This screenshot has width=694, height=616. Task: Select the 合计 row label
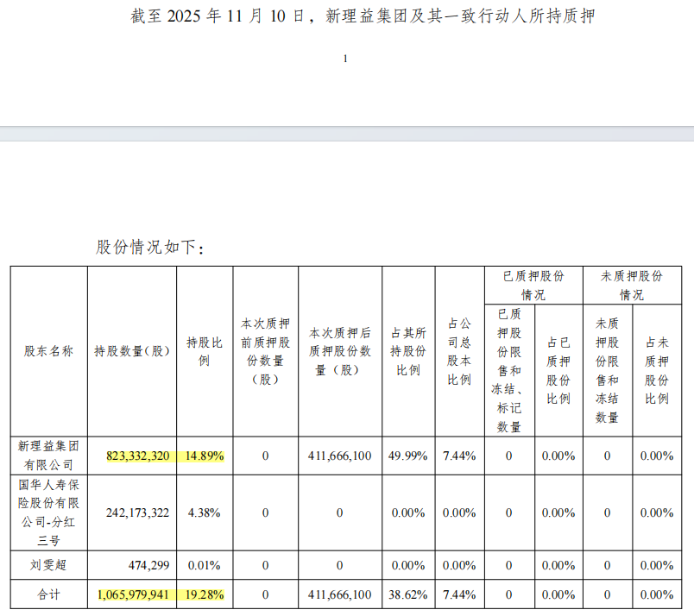[x=48, y=594]
